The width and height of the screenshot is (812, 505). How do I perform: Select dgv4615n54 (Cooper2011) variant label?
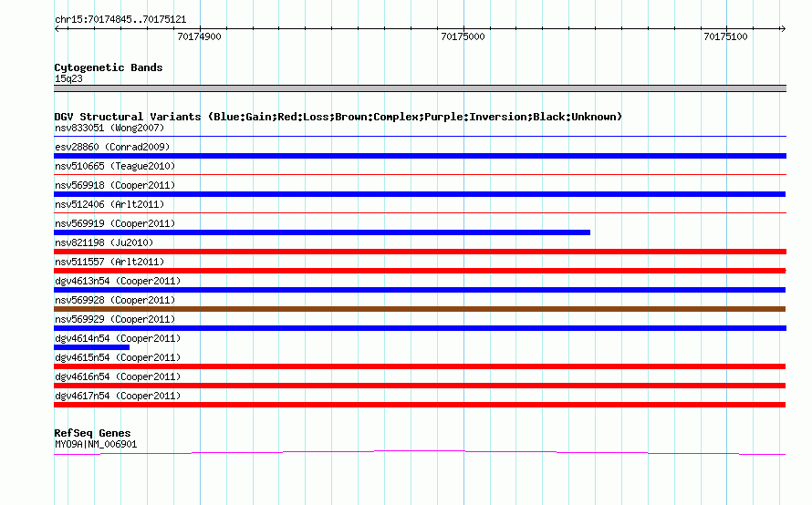[x=118, y=357]
